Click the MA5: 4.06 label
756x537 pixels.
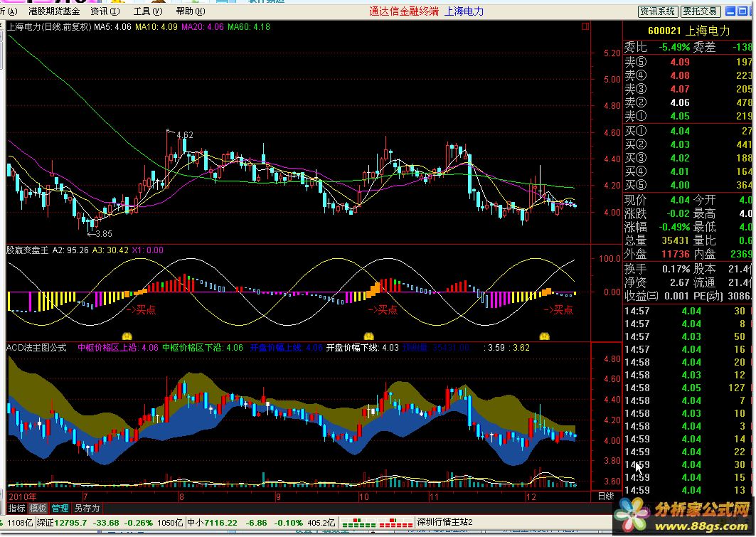pos(112,27)
